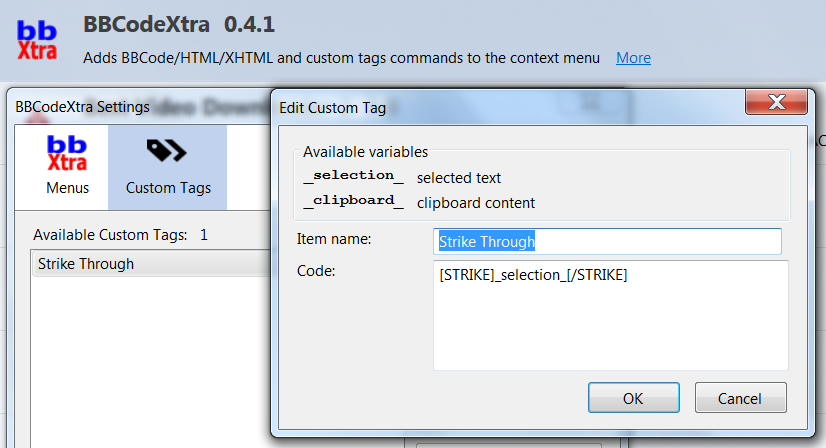Viewport: 826px width, 448px height.
Task: Open the More link for BBCodeXtra
Action: pos(633,58)
